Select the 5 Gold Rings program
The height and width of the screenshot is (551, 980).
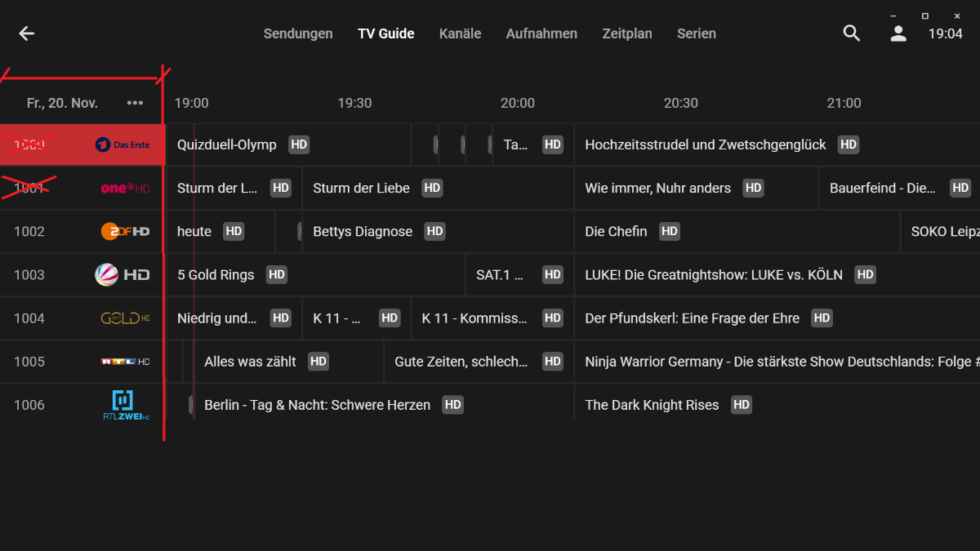315,274
